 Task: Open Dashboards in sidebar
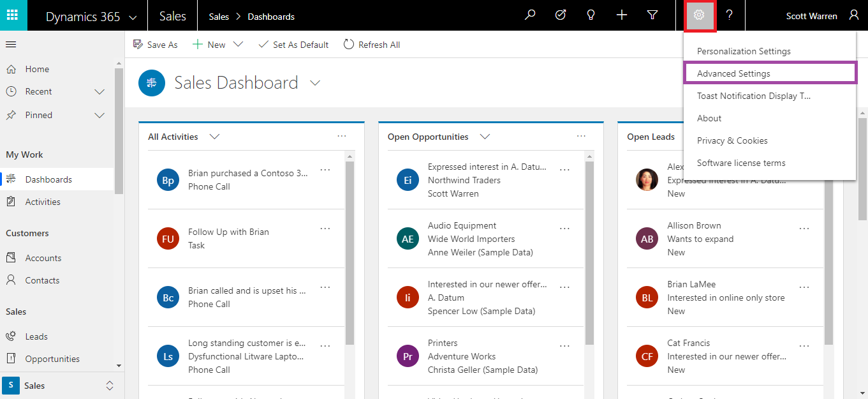point(57,179)
